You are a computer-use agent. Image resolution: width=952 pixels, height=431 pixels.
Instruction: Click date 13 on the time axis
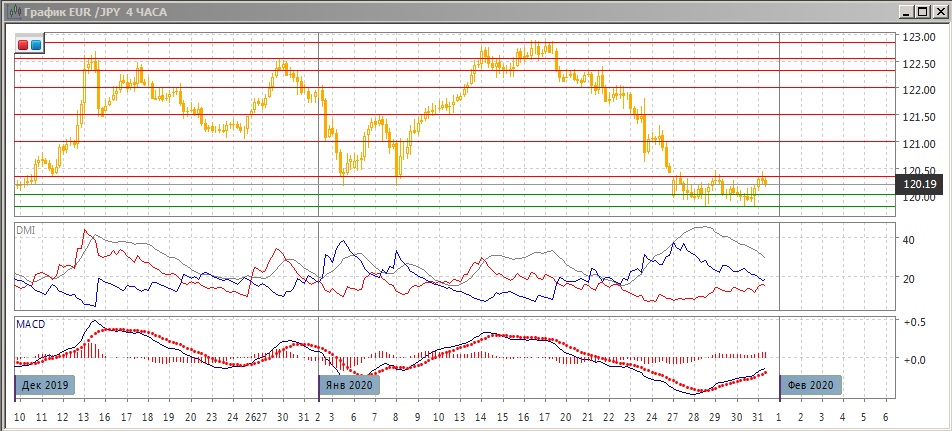(x=83, y=415)
